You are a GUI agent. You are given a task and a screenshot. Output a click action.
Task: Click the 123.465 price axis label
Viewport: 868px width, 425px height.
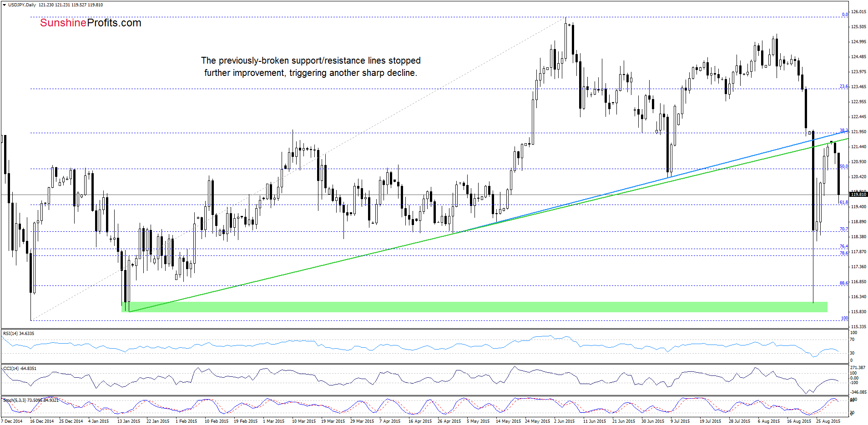pyautogui.click(x=858, y=87)
